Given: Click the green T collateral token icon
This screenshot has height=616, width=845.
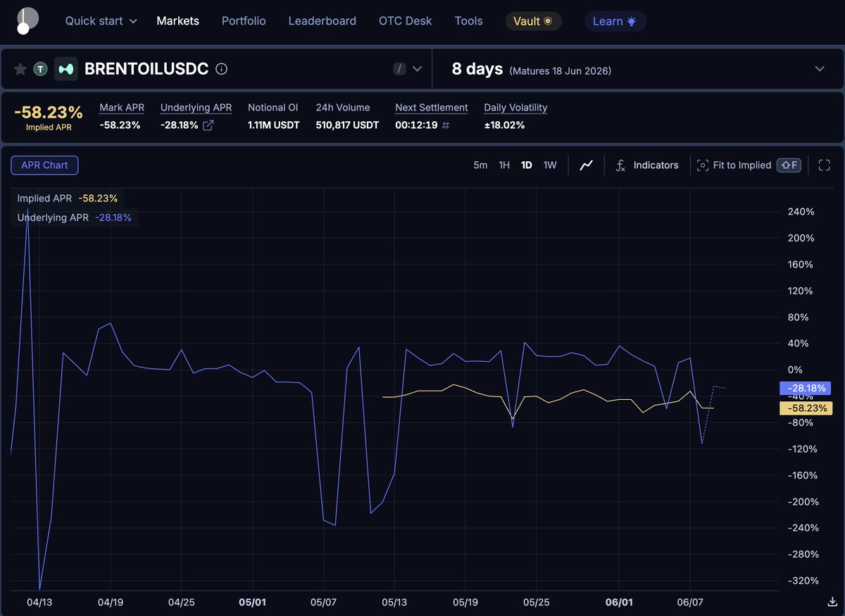Looking at the screenshot, I should (x=41, y=69).
